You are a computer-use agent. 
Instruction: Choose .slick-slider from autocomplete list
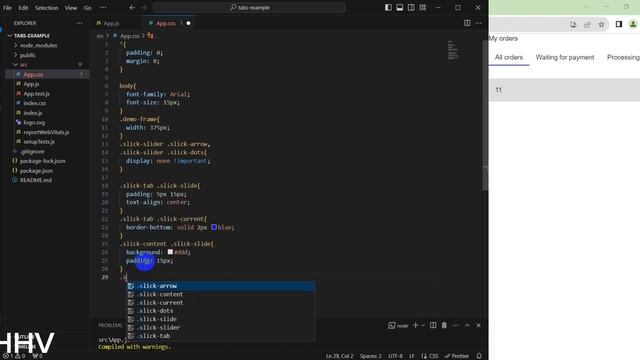click(x=220, y=328)
